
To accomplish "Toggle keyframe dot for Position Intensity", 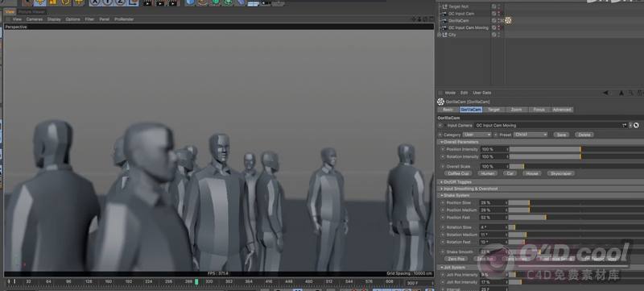I will pos(443,149).
